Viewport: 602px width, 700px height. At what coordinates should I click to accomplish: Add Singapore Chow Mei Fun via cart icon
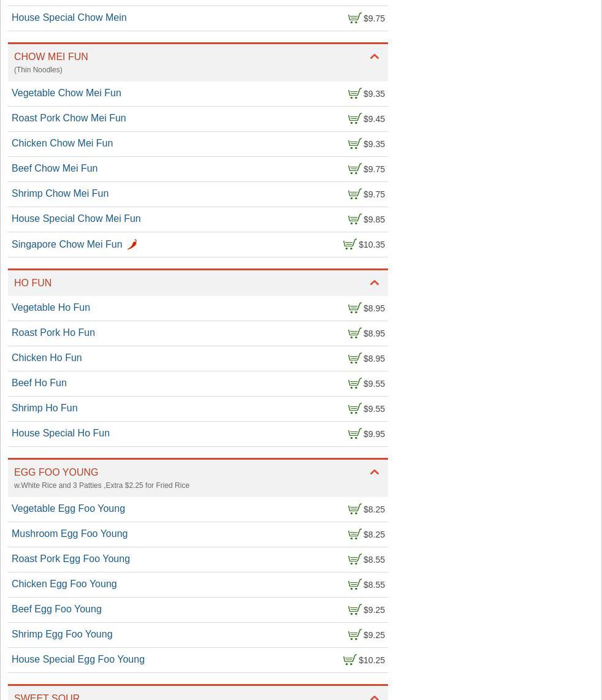(349, 245)
